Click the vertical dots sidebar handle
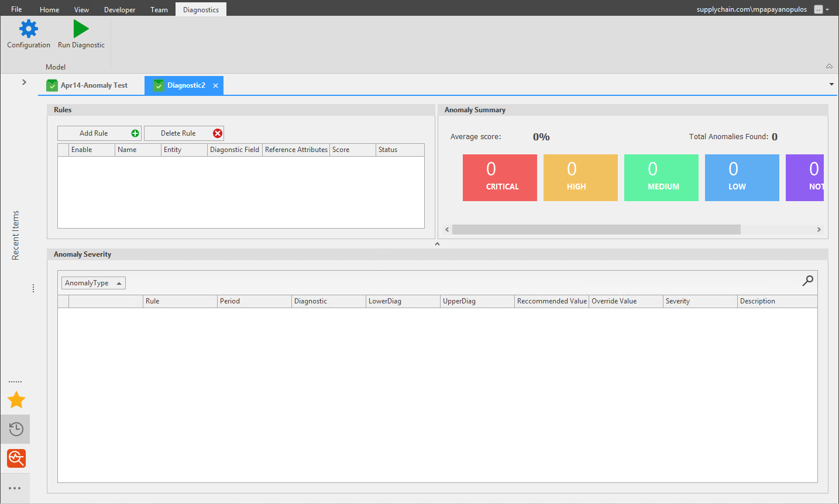This screenshot has width=839, height=504. tap(33, 288)
